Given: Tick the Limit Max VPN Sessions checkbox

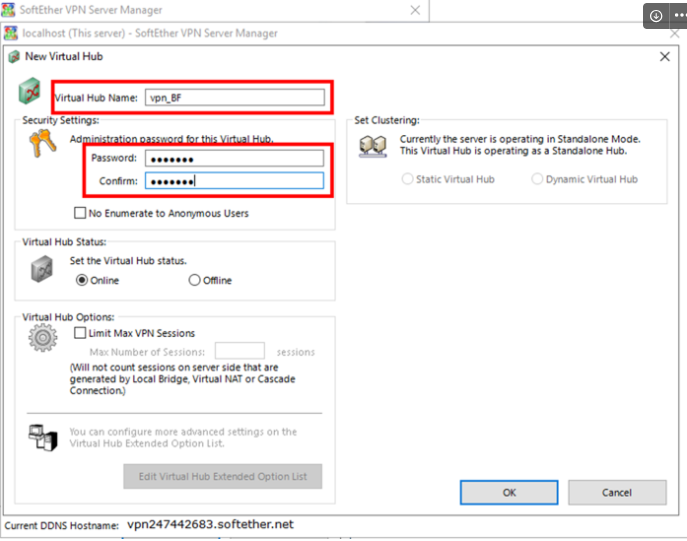Looking at the screenshot, I should pos(81,333).
